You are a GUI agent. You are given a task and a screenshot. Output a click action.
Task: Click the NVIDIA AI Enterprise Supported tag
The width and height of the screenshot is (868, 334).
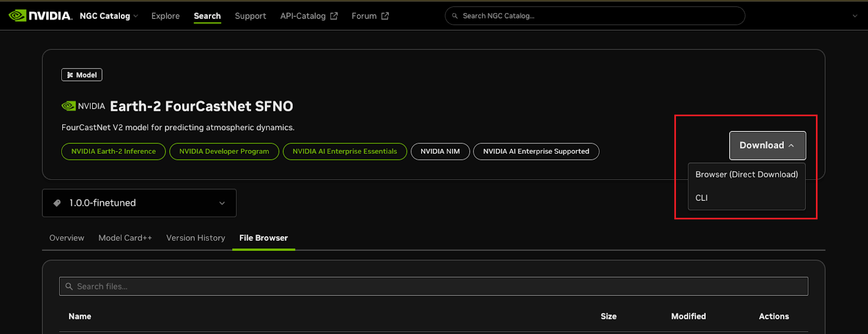(536, 152)
